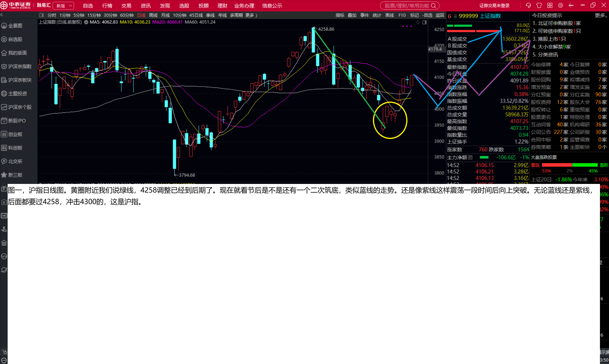This screenshot has width=609, height=364.
Task: Click 证券交易未登录 login link
Action: coord(495,6)
